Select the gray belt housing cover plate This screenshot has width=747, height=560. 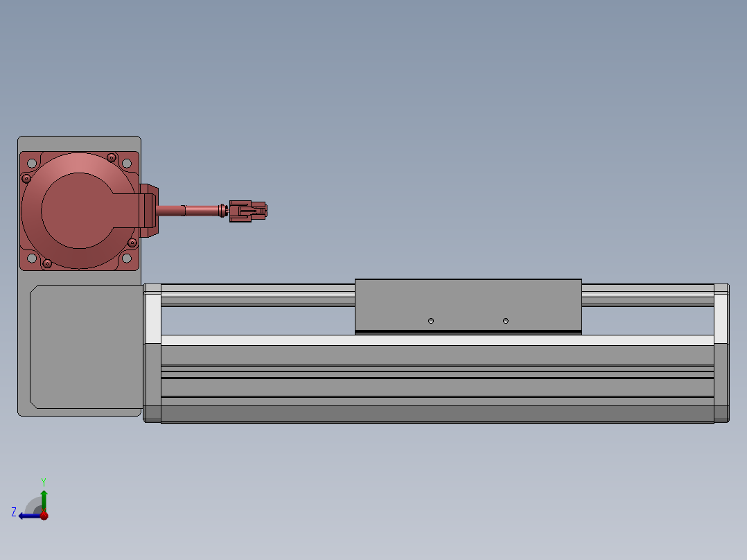(x=87, y=347)
